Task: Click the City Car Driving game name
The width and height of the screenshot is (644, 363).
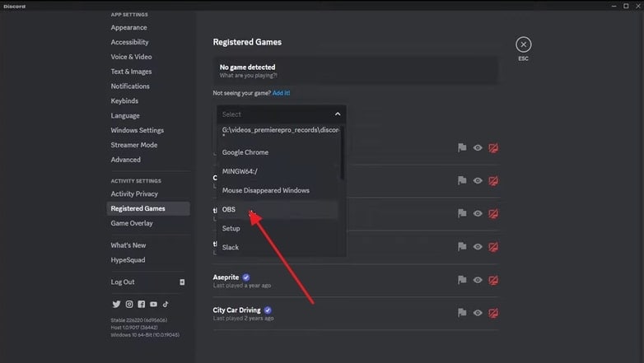Action: pyautogui.click(x=236, y=310)
